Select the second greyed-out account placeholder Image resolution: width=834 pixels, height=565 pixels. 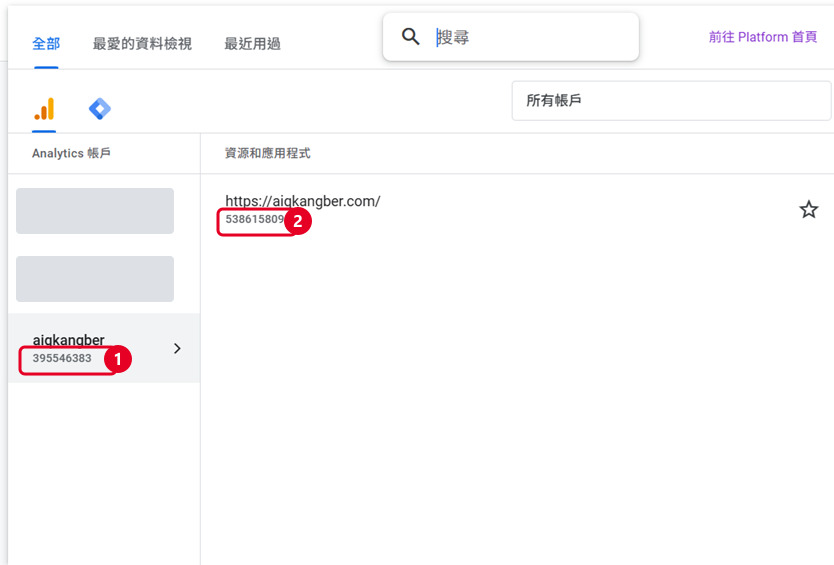95,279
